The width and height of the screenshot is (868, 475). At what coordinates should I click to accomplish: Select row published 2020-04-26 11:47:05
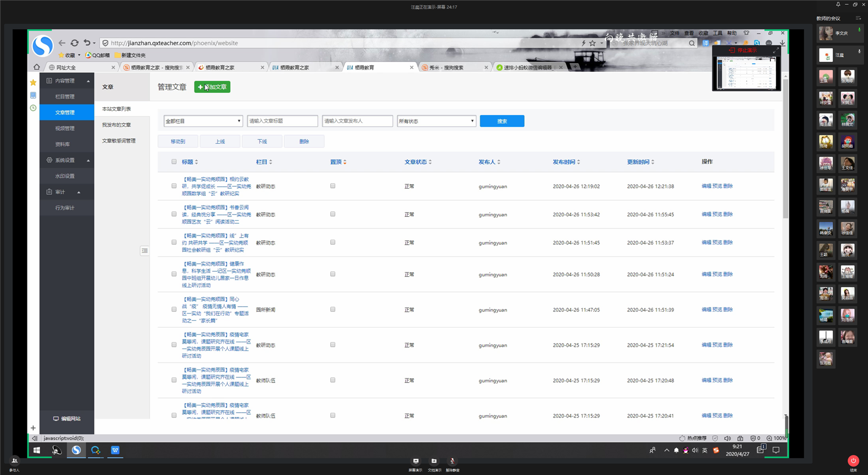[x=174, y=310]
